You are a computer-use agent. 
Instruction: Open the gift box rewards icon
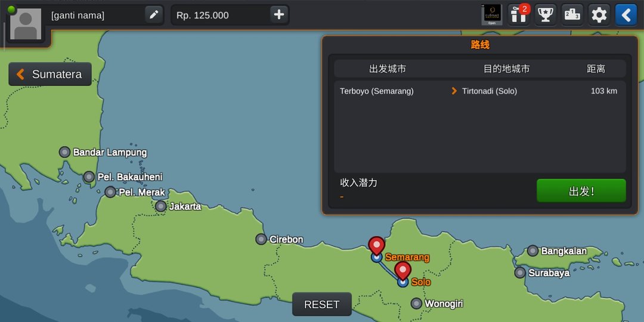click(519, 15)
